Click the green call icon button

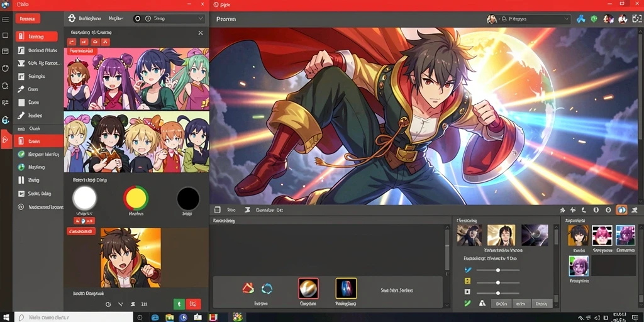(179, 304)
